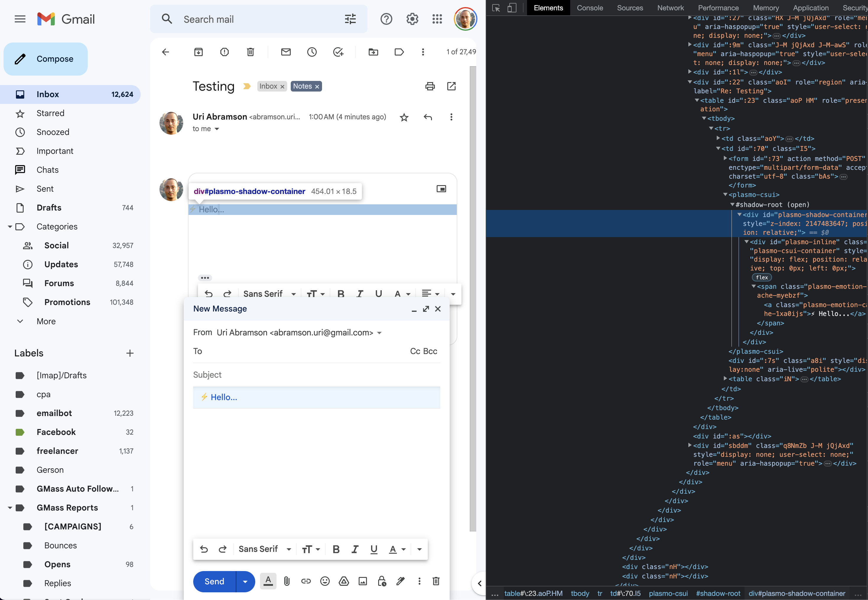The width and height of the screenshot is (868, 600).
Task: Delete the open email
Action: click(x=250, y=52)
